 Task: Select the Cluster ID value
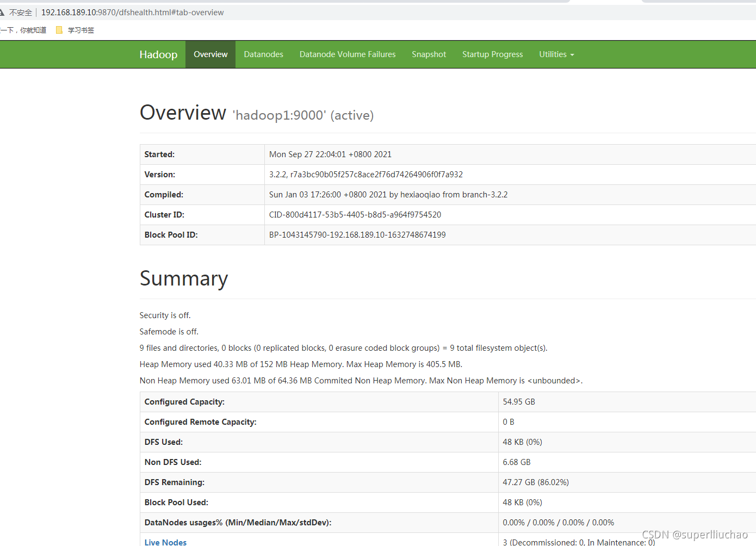(355, 215)
